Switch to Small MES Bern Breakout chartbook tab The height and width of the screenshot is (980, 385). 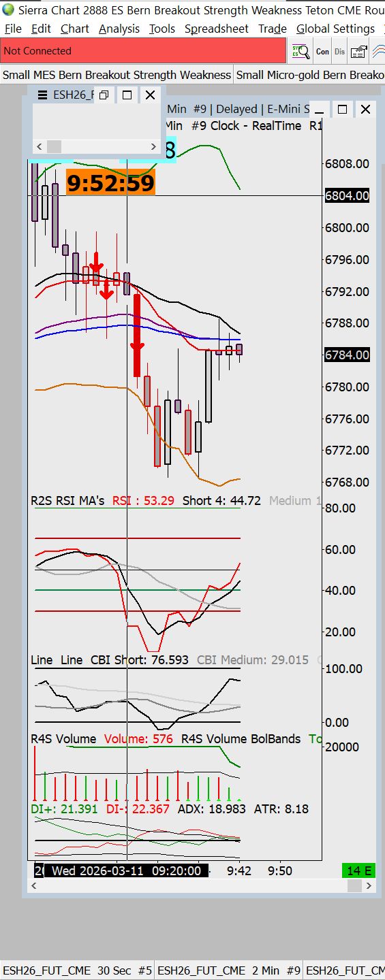pyautogui.click(x=117, y=75)
